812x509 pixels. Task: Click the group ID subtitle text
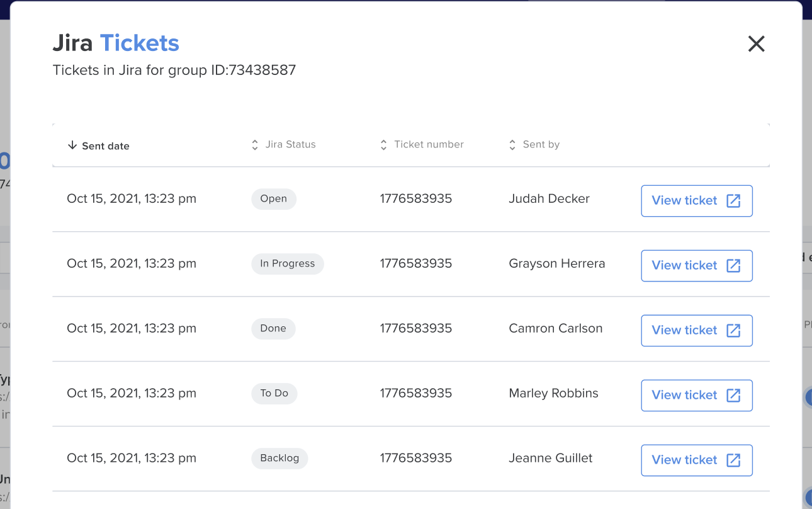(x=174, y=70)
